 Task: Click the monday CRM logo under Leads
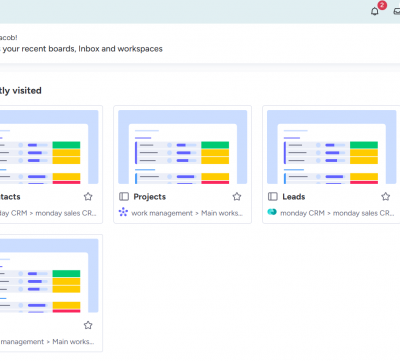[272, 212]
